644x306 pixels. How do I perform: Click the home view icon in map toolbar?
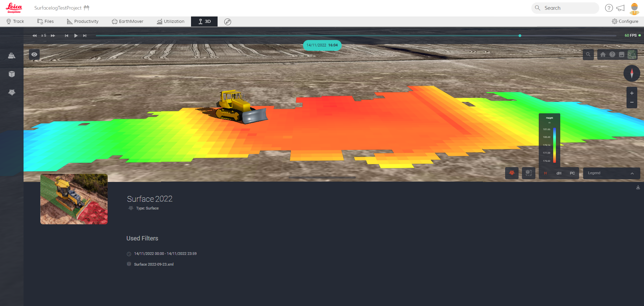pyautogui.click(x=603, y=54)
